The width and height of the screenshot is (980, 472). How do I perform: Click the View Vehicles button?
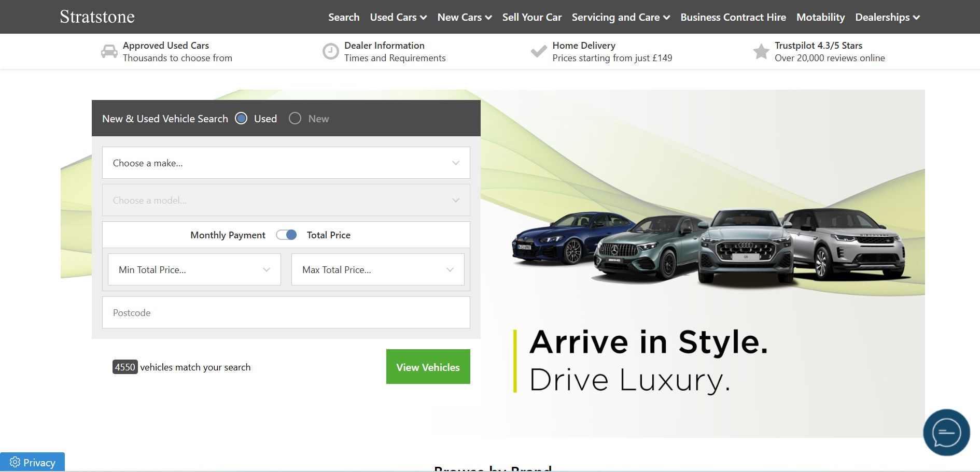pyautogui.click(x=428, y=367)
